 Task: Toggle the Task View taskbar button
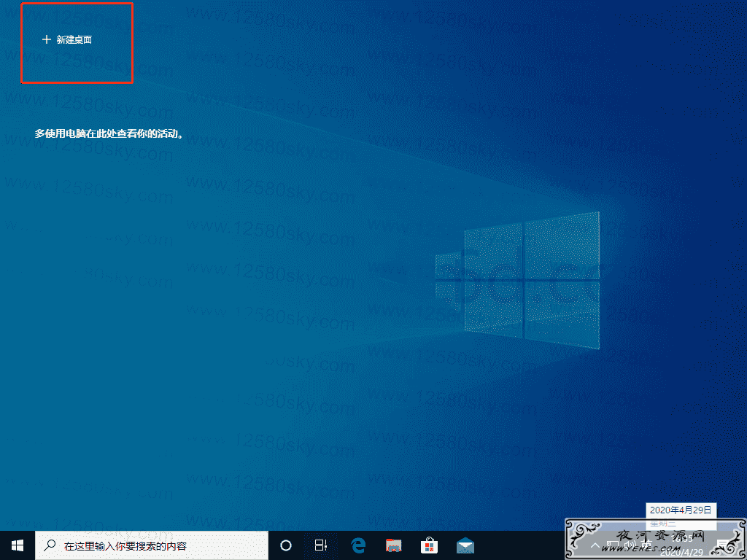[x=321, y=545]
